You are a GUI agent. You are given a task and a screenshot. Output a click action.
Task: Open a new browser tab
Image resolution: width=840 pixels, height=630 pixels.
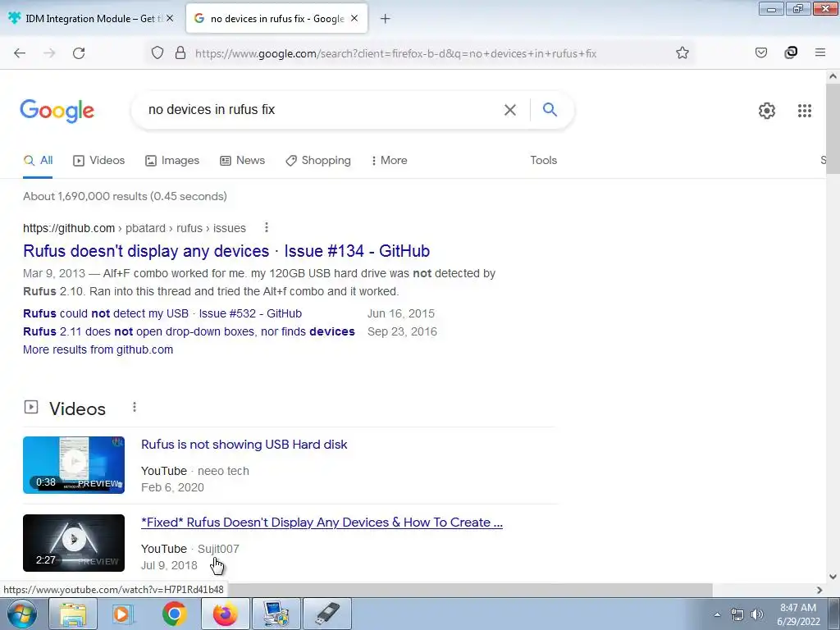(386, 19)
